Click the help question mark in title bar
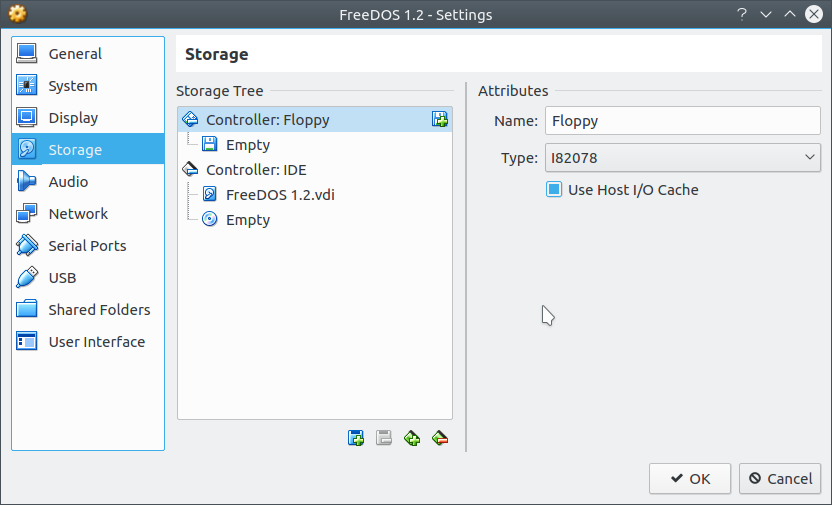This screenshot has width=832, height=505. [x=742, y=14]
